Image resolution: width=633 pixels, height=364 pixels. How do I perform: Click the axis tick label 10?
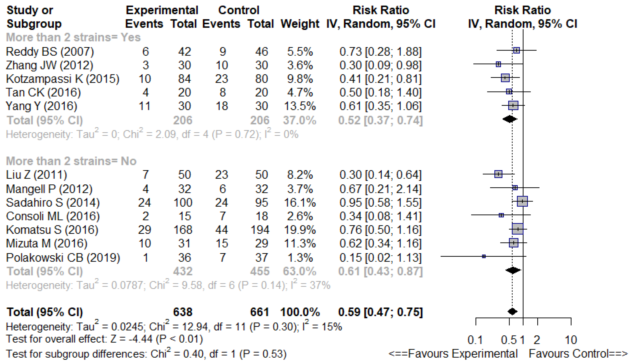pyautogui.click(x=571, y=340)
